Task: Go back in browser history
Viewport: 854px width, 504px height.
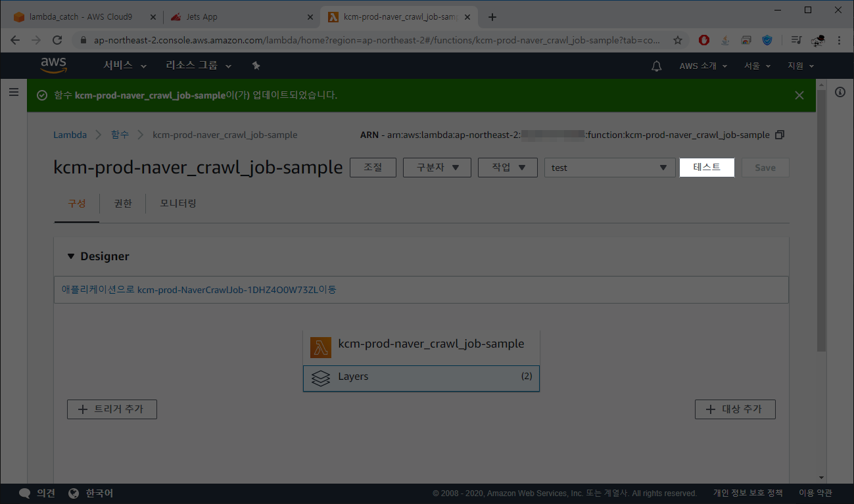Action: coord(15,40)
